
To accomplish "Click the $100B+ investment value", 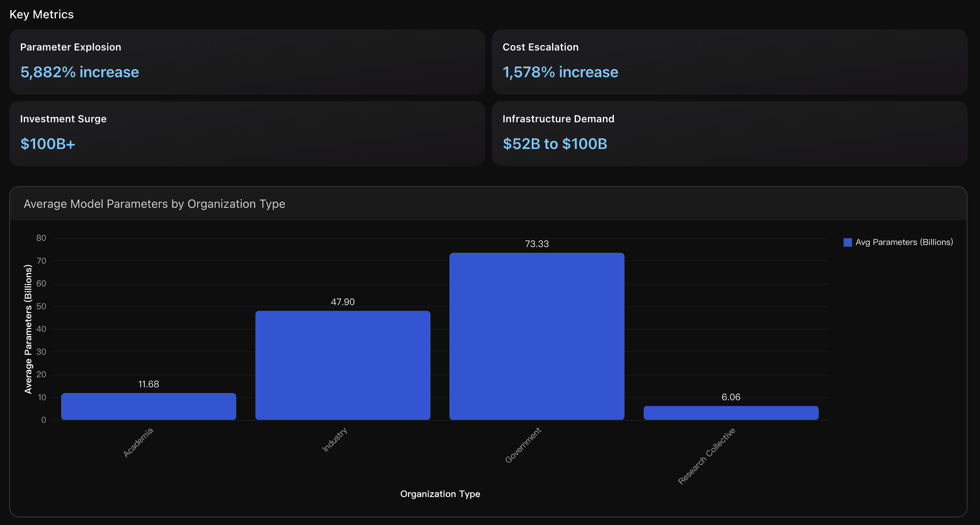I will point(48,144).
